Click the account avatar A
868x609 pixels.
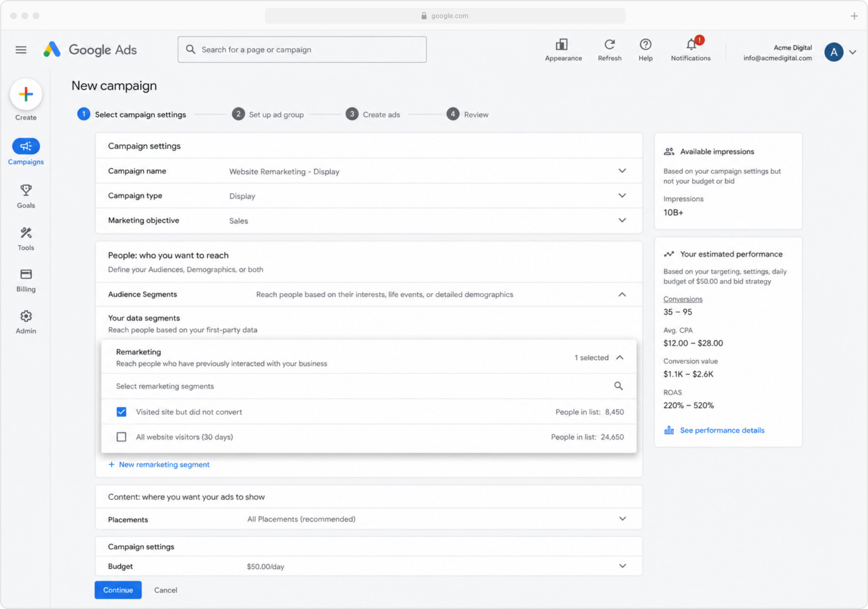coord(834,52)
